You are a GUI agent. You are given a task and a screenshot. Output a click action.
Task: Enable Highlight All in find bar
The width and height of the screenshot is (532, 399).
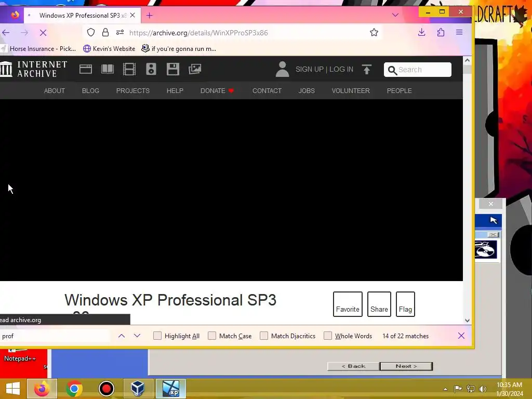pyautogui.click(x=157, y=336)
